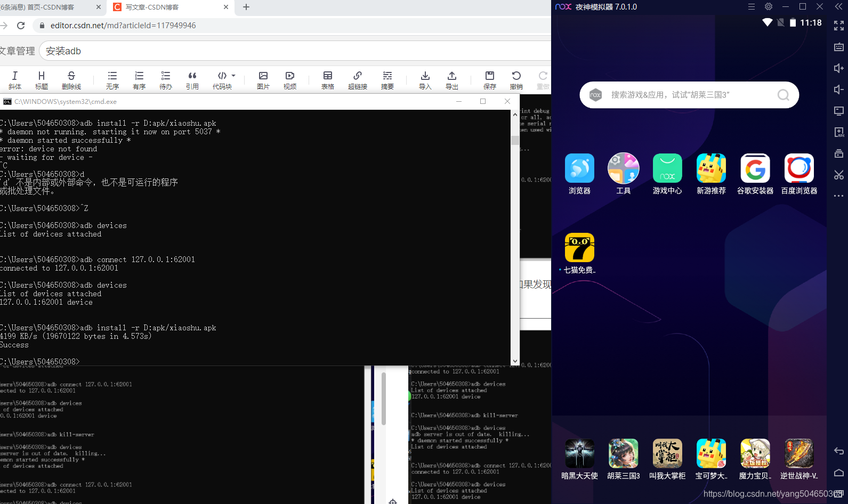Launch 百度浏览器 app
This screenshot has width=848, height=504.
(x=799, y=174)
